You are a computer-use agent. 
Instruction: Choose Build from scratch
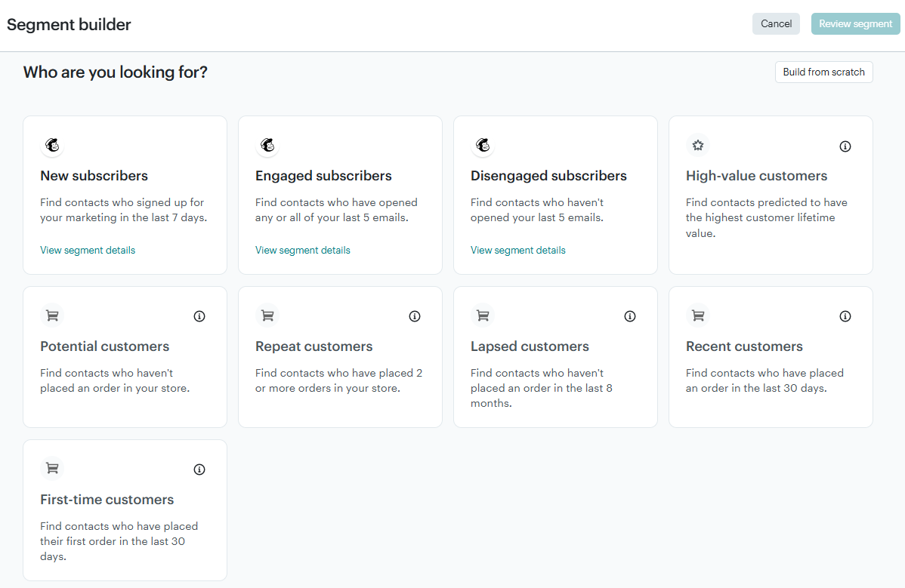coord(823,72)
